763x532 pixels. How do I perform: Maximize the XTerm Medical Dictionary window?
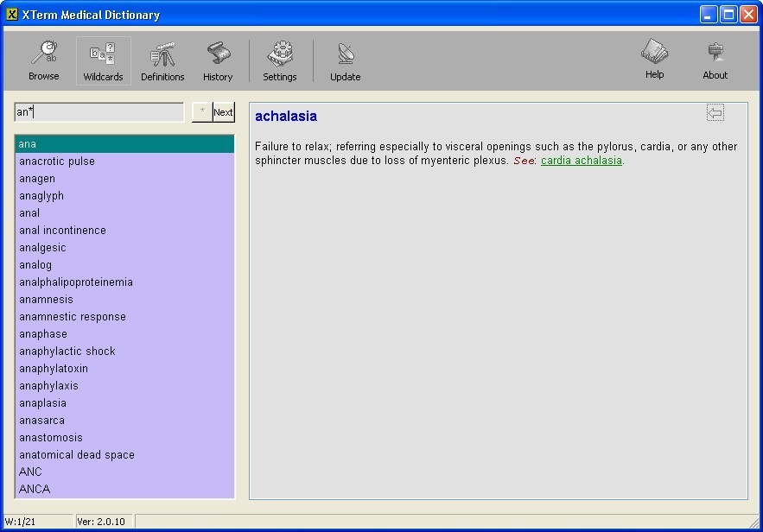729,15
